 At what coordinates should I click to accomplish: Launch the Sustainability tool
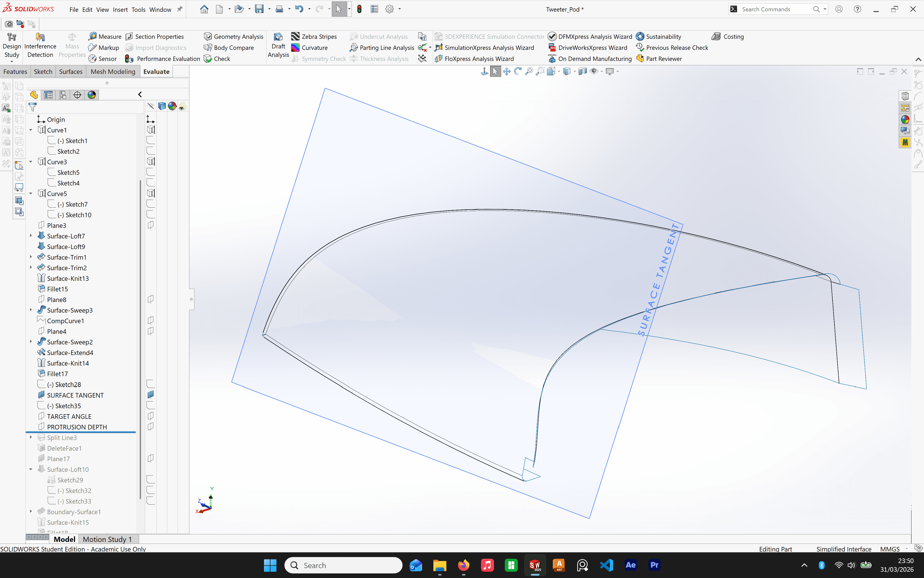click(x=659, y=36)
